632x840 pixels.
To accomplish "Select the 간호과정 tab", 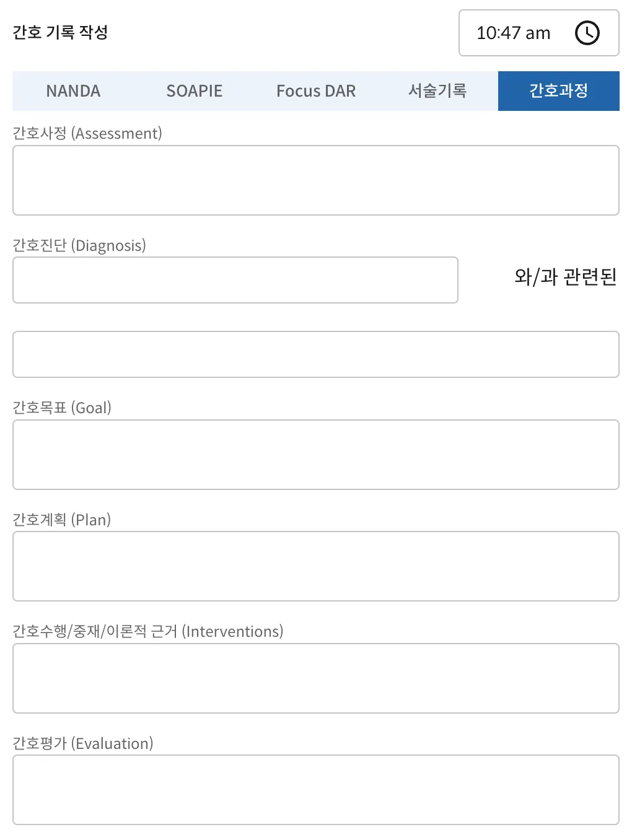I will [x=558, y=91].
